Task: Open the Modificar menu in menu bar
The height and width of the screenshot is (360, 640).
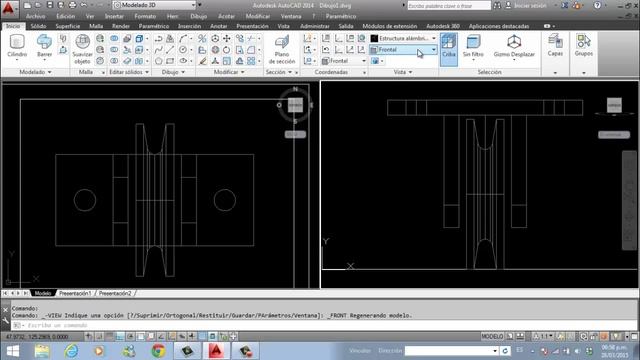Action: tap(258, 16)
